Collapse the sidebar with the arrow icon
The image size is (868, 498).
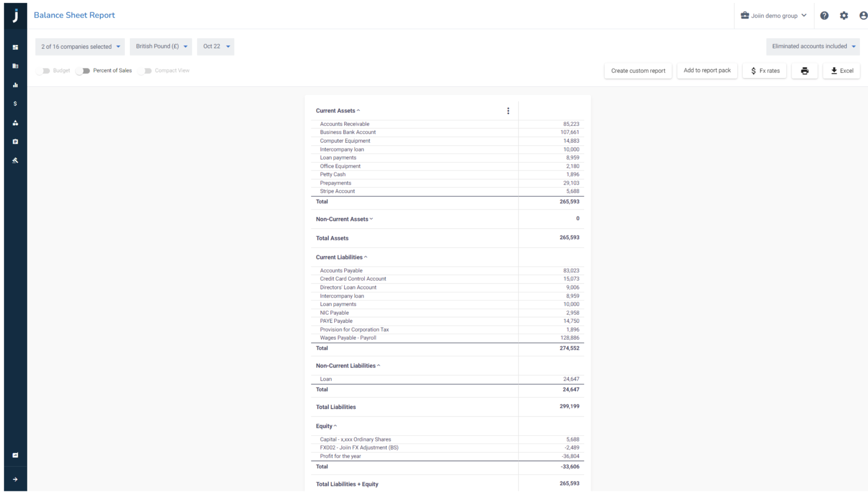point(15,479)
